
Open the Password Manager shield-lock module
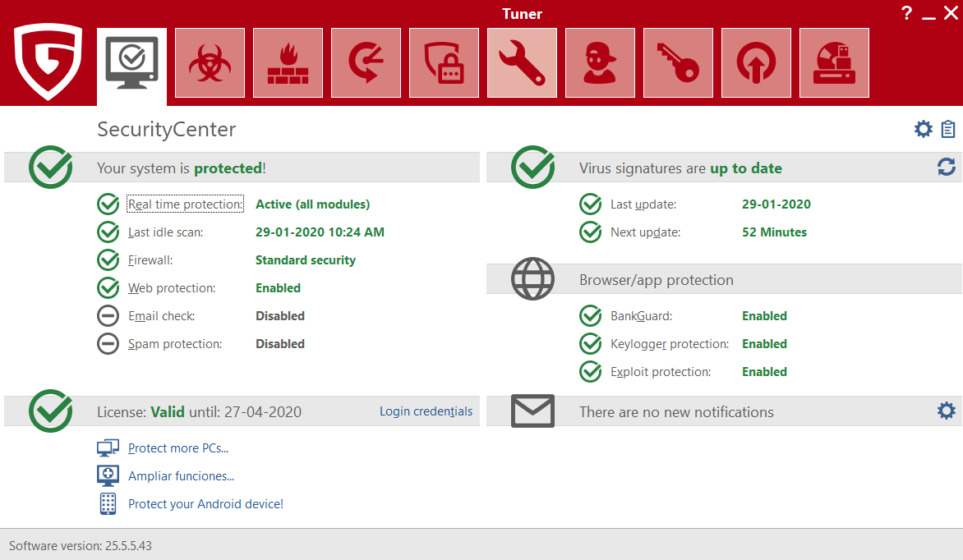[444, 62]
